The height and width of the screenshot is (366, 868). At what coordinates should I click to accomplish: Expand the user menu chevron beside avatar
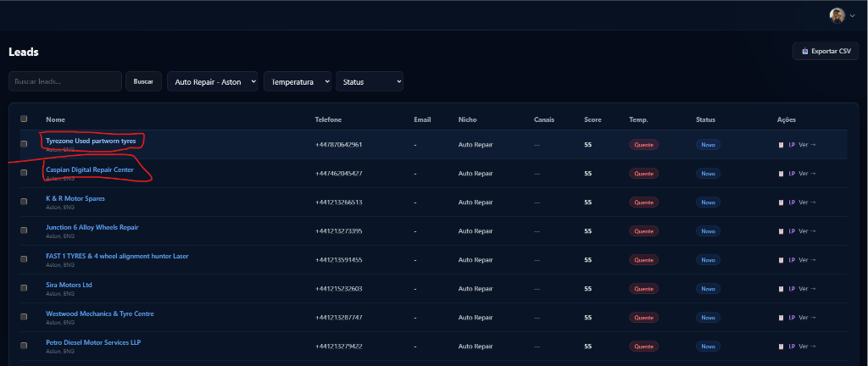click(x=852, y=16)
